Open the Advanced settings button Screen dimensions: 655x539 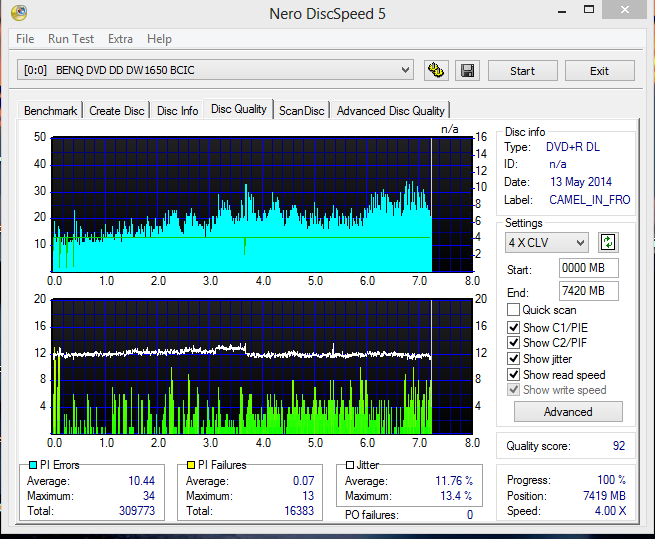click(568, 412)
